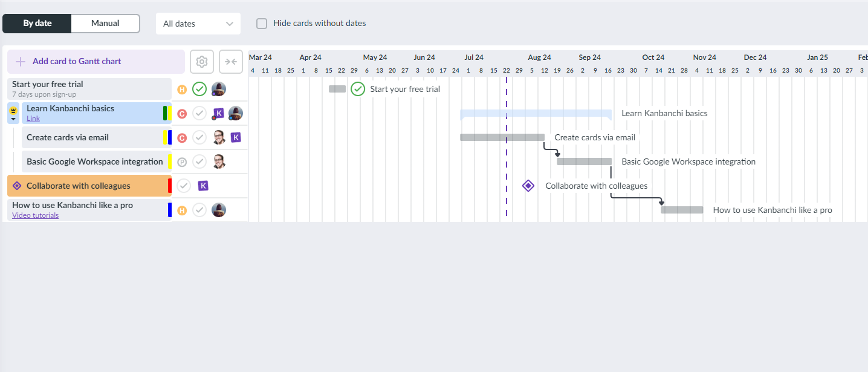Click the Apr 24 month header
Image resolution: width=868 pixels, height=372 pixels.
point(310,57)
